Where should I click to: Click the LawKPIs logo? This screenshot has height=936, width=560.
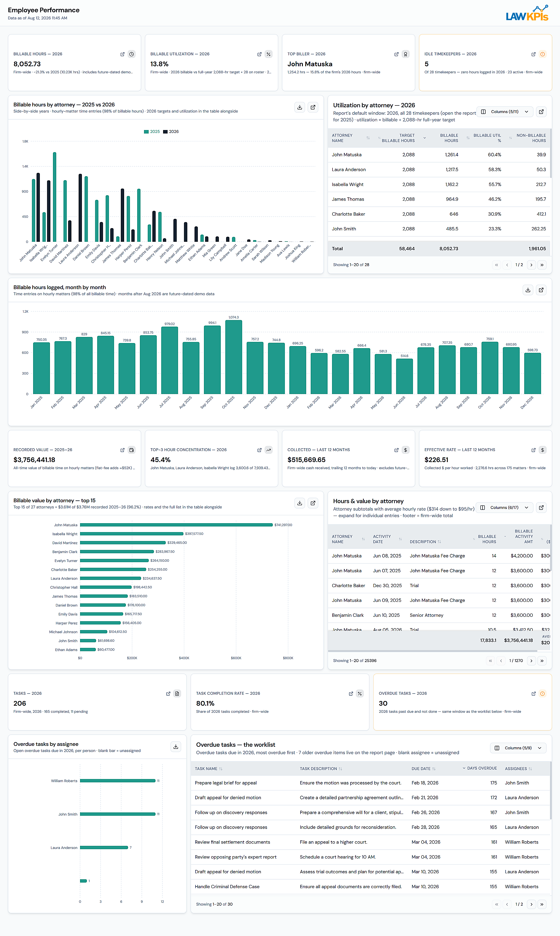click(x=527, y=13)
